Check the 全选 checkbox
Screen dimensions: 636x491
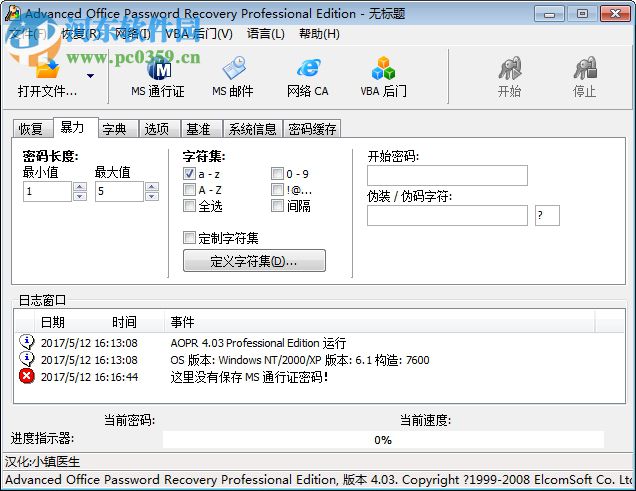(189, 206)
